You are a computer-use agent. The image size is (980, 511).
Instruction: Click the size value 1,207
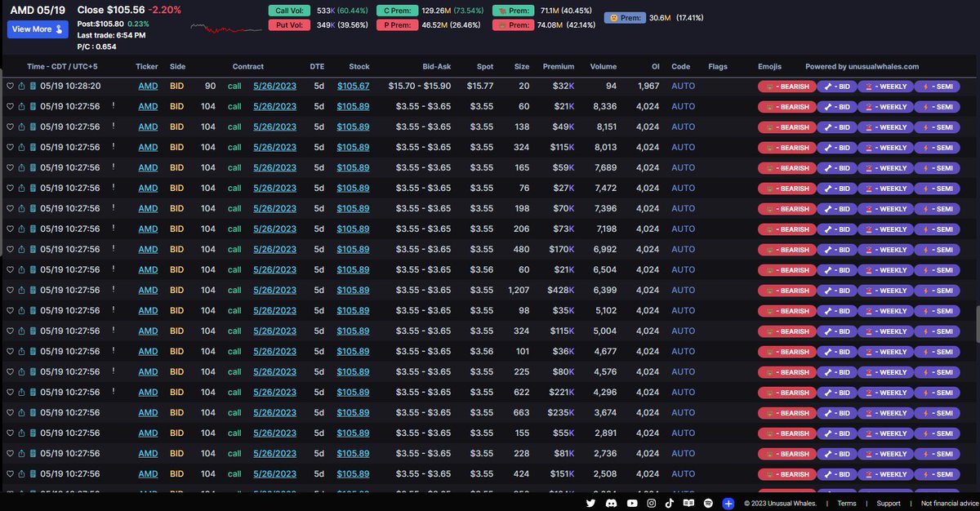[519, 290]
